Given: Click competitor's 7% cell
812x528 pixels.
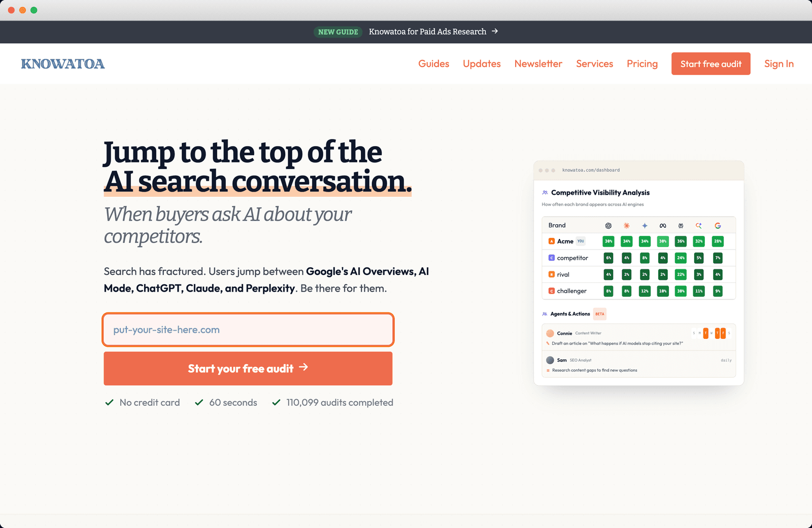Looking at the screenshot, I should 718,258.
